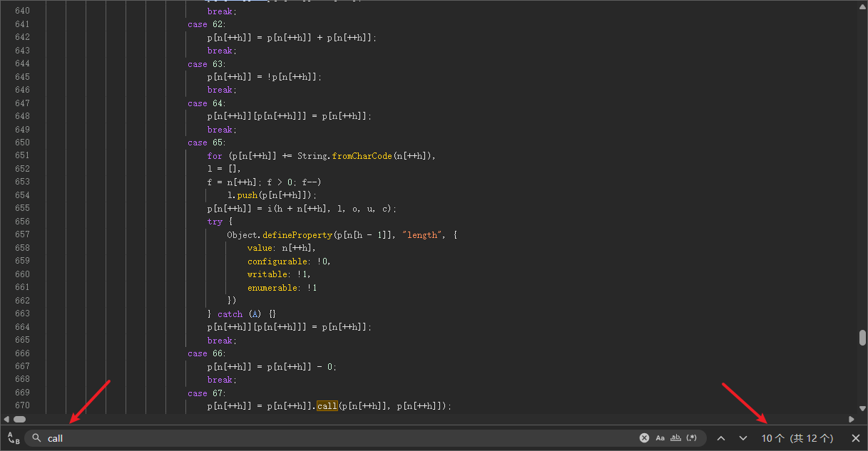Click "defineProperty" on line 657
This screenshot has width=868, height=451.
coord(297,234)
